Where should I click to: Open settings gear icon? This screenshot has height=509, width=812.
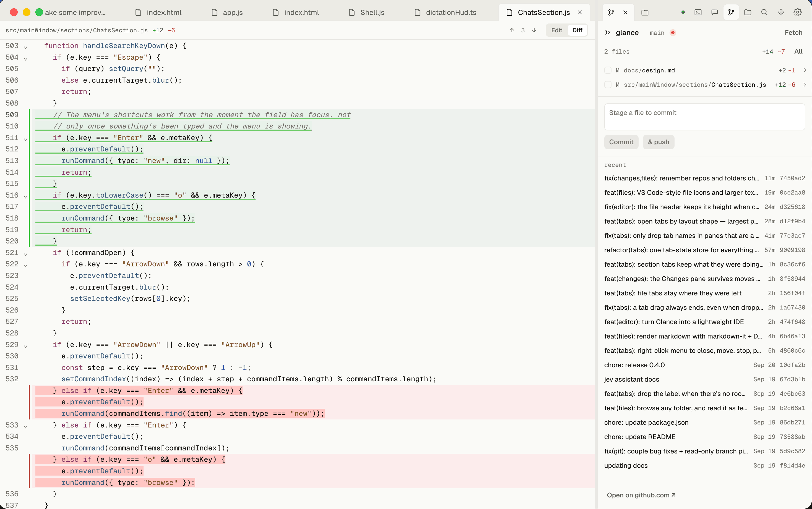(798, 12)
